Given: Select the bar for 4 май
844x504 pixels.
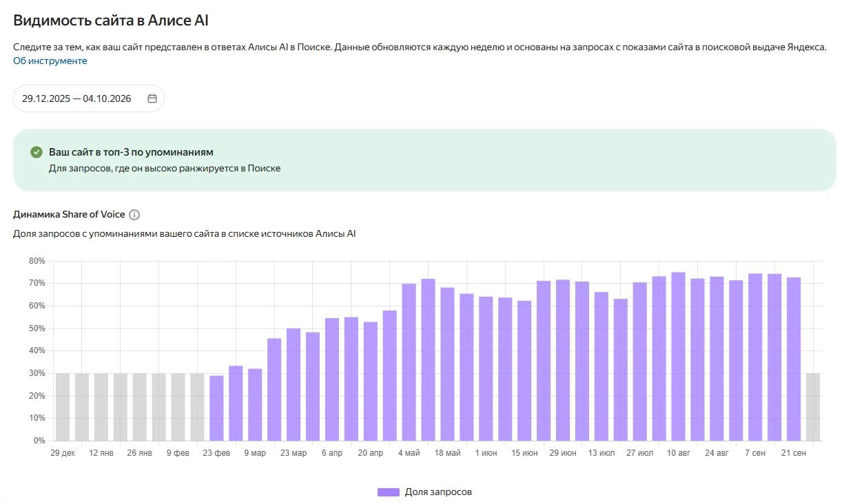Looking at the screenshot, I should tap(409, 362).
